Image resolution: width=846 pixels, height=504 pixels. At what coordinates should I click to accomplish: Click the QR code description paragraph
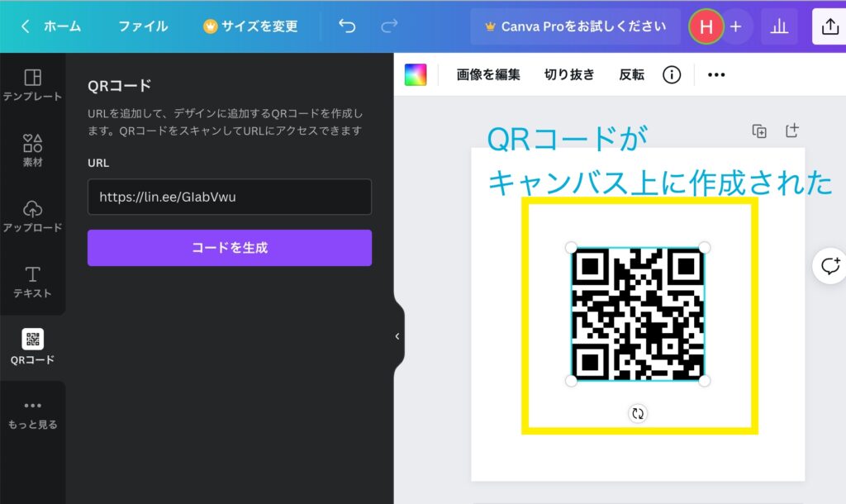tap(225, 122)
